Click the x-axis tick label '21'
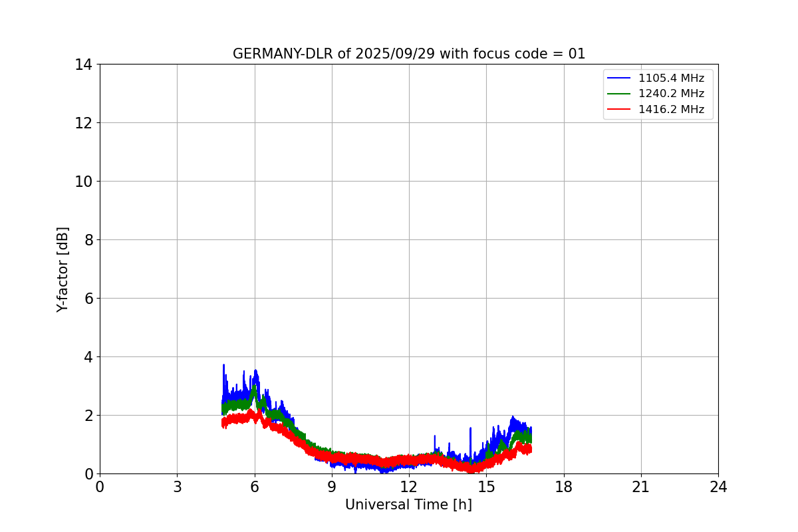This screenshot has width=798, height=532. [x=641, y=487]
